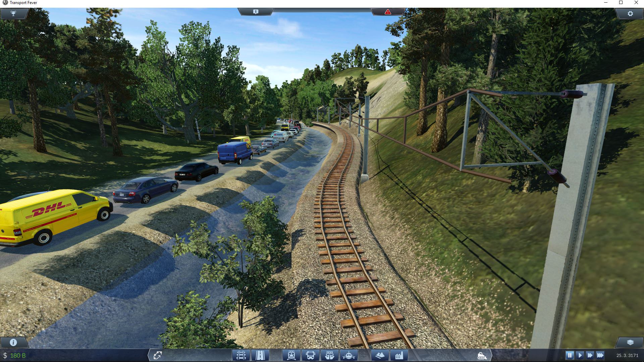Click the game date 25. 3. 3171
Viewport: 644px width, 362px height.
(x=627, y=355)
